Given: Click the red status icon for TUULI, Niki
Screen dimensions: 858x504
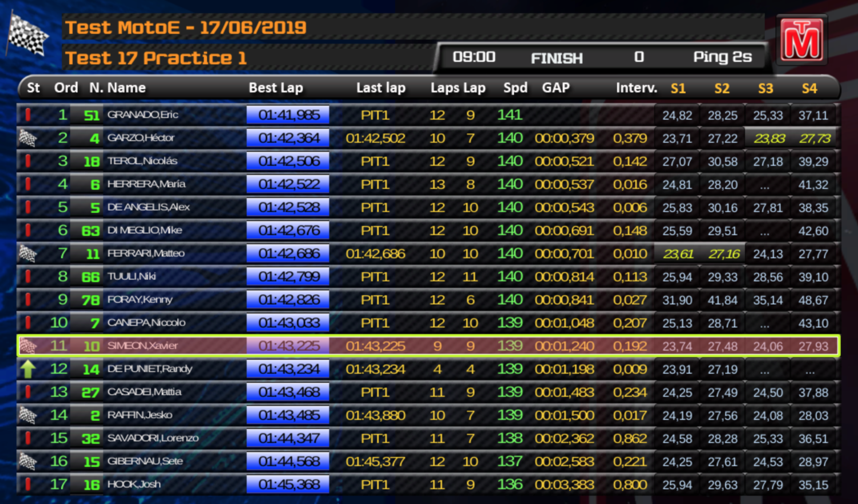Looking at the screenshot, I should (x=27, y=276).
